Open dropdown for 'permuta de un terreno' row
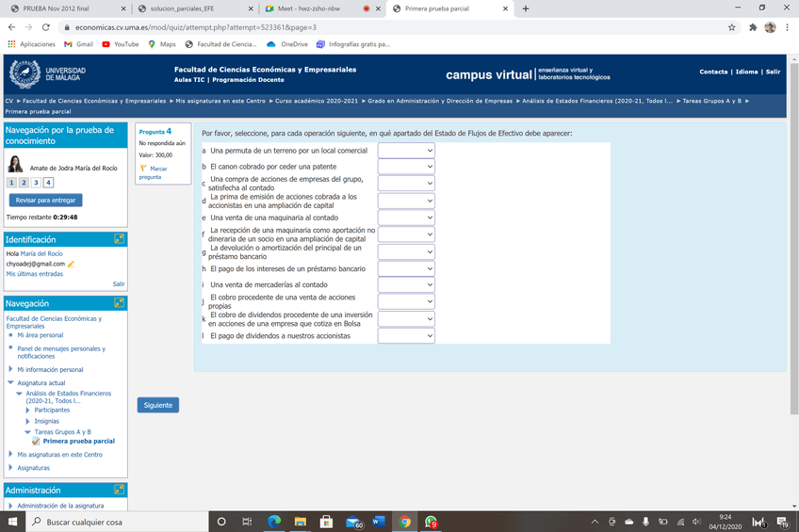The image size is (799, 532). pos(406,151)
